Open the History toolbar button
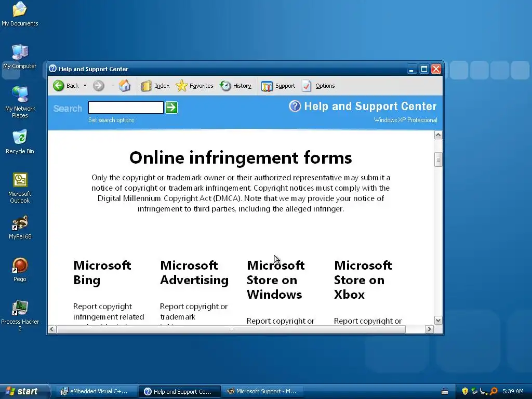 [235, 86]
